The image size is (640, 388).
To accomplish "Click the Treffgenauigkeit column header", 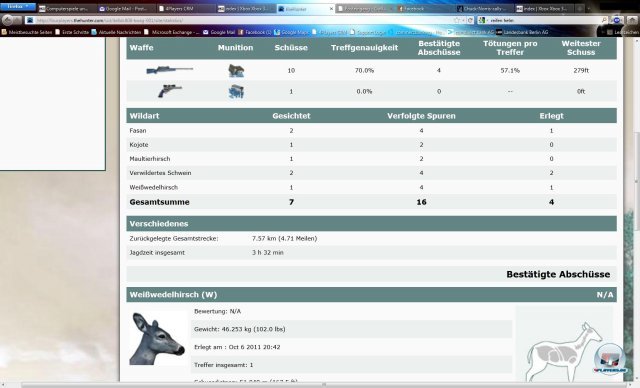I will pos(364,48).
